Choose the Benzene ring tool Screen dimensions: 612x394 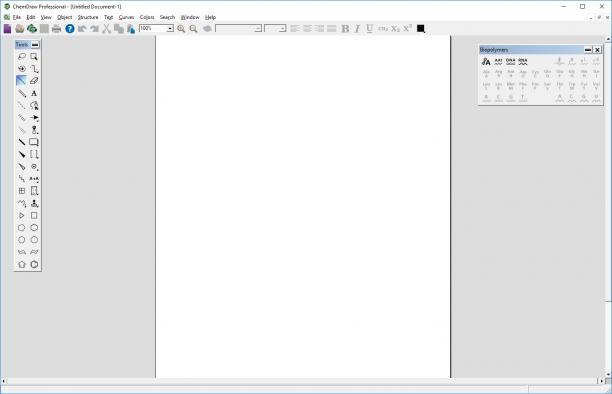[x=34, y=264]
